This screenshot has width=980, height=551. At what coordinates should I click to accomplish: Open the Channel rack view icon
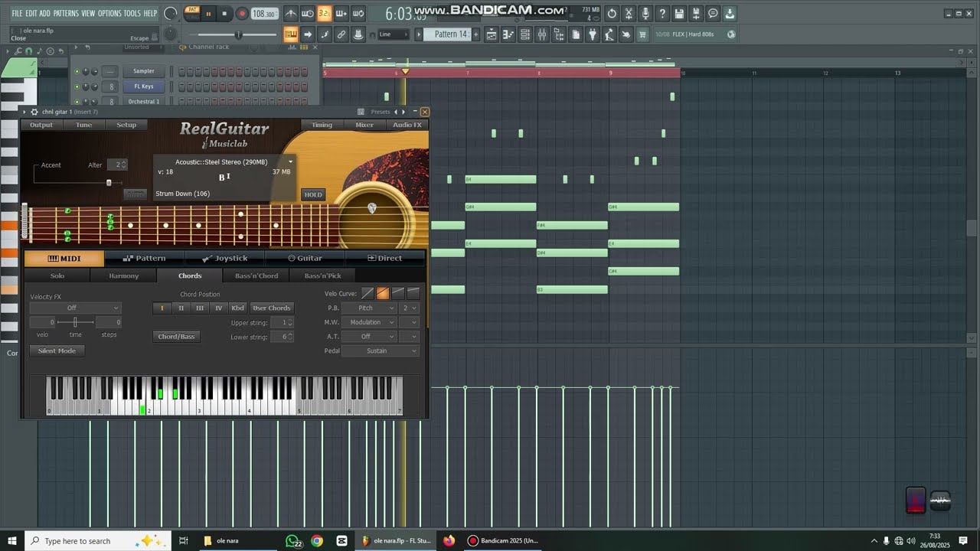(525, 34)
